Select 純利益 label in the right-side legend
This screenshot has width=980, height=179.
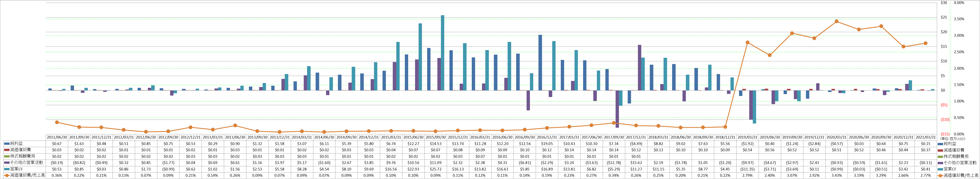click(950, 144)
